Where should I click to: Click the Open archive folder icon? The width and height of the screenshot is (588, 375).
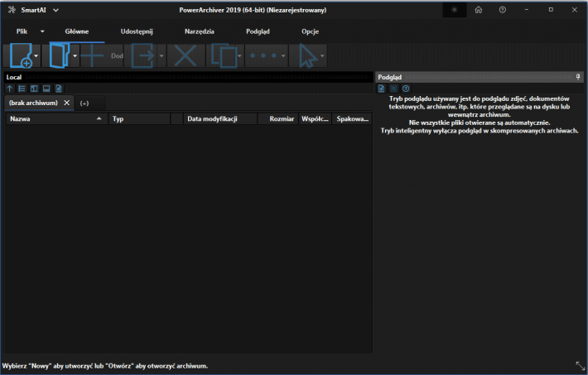coord(60,55)
